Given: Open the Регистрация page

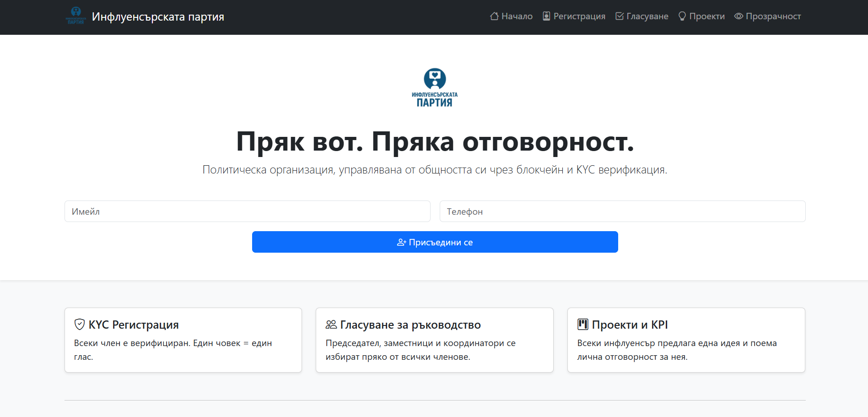Looking at the screenshot, I should click(574, 16).
